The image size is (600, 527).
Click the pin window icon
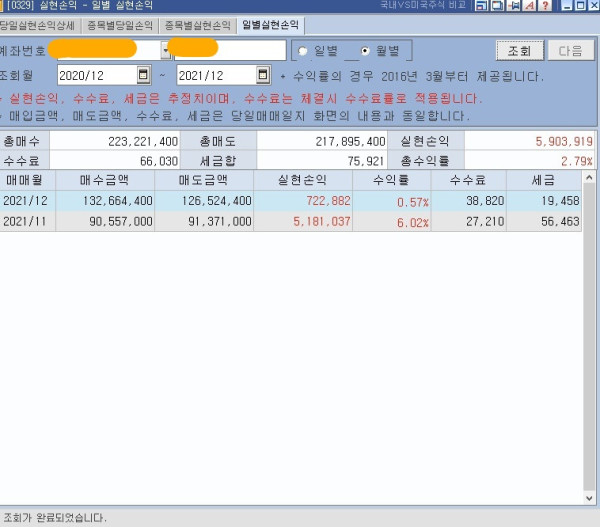514,5
